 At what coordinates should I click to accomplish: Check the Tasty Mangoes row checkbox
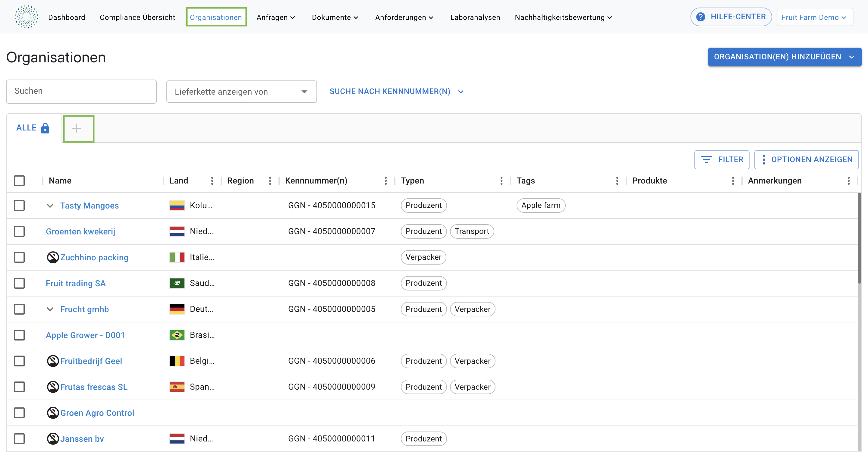click(19, 206)
